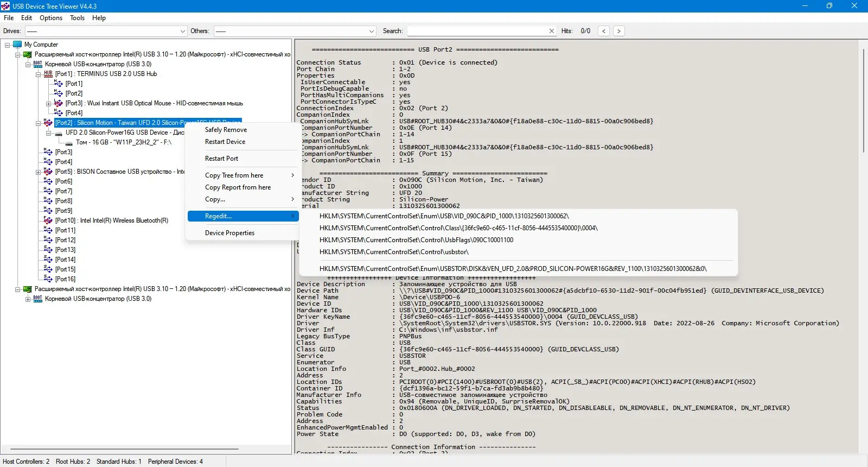
Task: Go to the next search hit
Action: (618, 31)
